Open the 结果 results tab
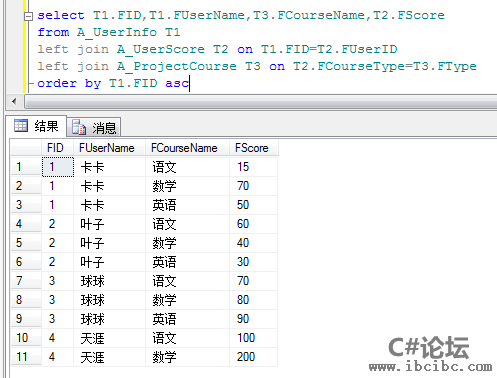Viewport: 497px width, 378px height. pos(36,126)
